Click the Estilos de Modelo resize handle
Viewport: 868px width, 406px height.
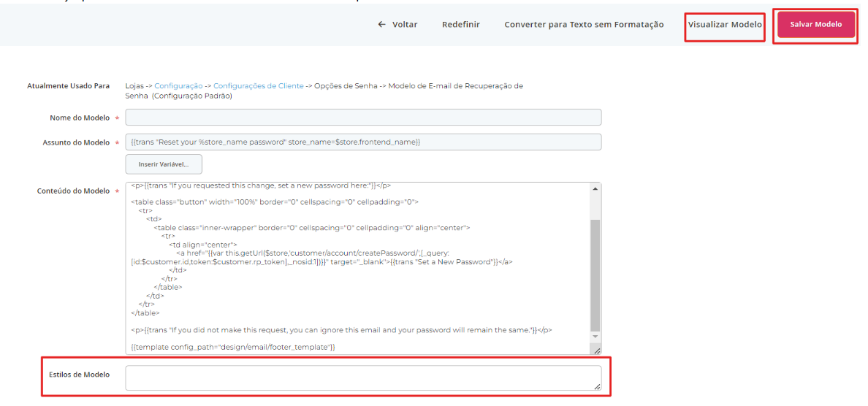click(596, 387)
